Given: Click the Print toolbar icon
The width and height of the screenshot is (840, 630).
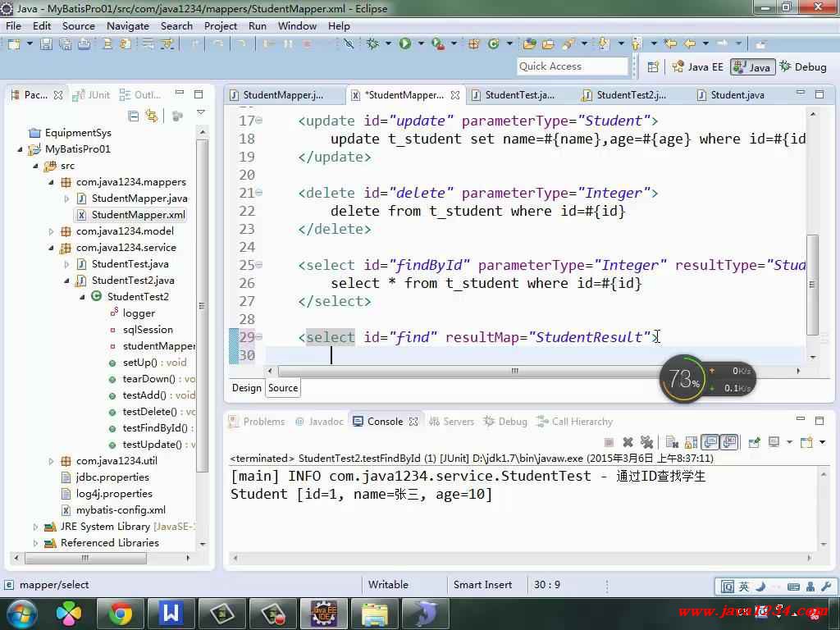Looking at the screenshot, I should pos(84,44).
